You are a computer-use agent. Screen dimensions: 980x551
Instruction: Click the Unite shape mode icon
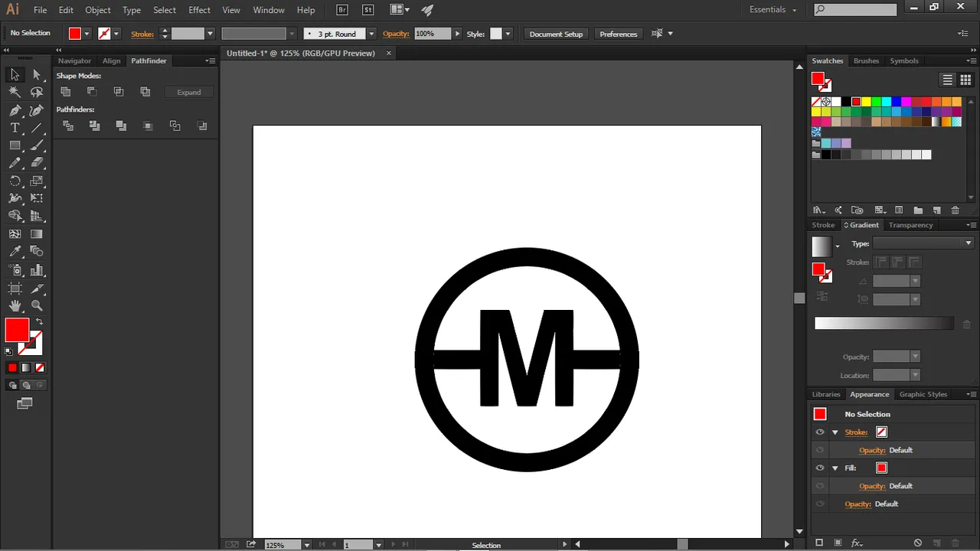pyautogui.click(x=66, y=92)
